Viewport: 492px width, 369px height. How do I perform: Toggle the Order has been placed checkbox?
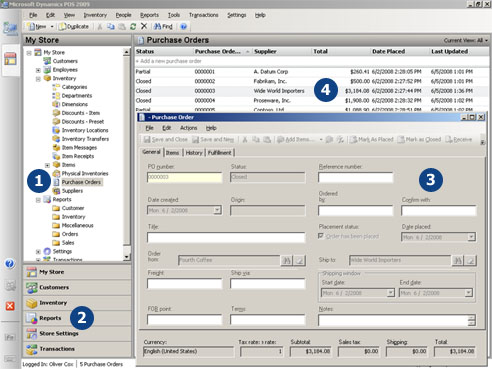[321, 236]
